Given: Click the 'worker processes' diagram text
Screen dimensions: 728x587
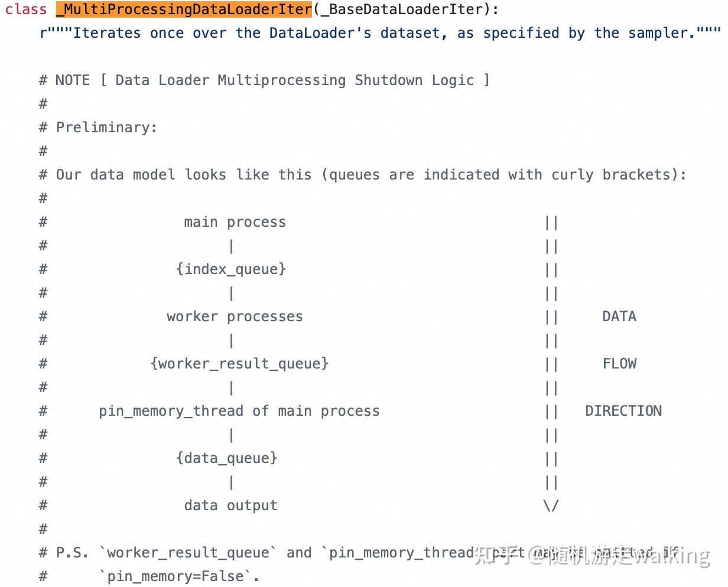Looking at the screenshot, I should (235, 317).
